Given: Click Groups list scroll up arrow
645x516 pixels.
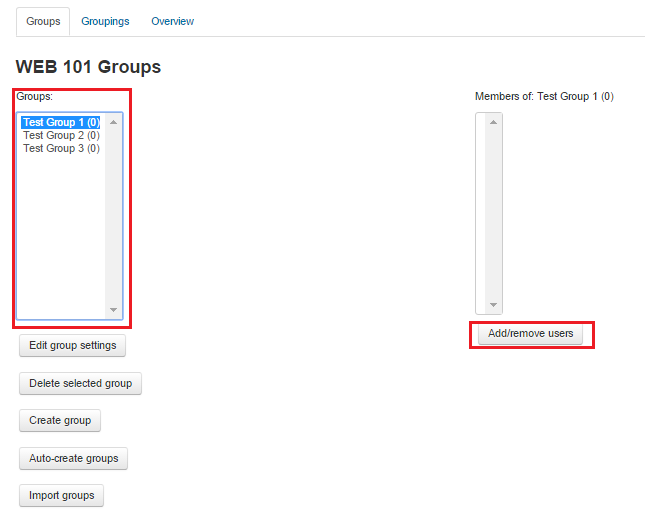Looking at the screenshot, I should coord(113,122).
